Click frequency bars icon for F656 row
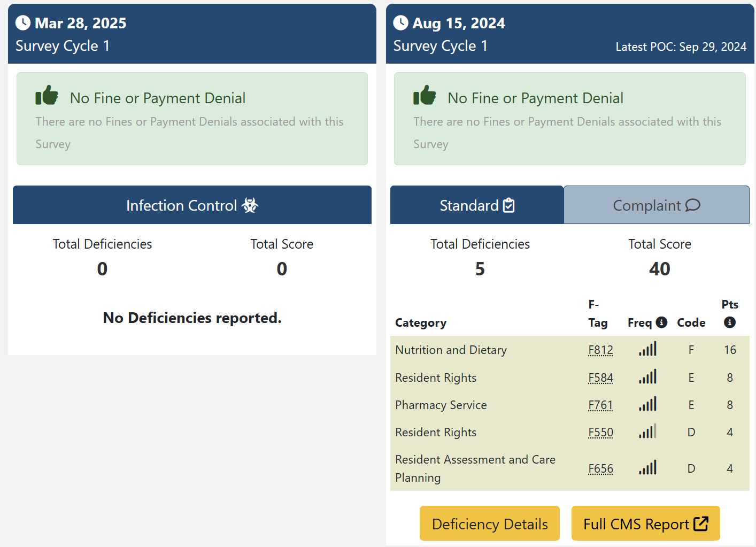 click(x=647, y=468)
